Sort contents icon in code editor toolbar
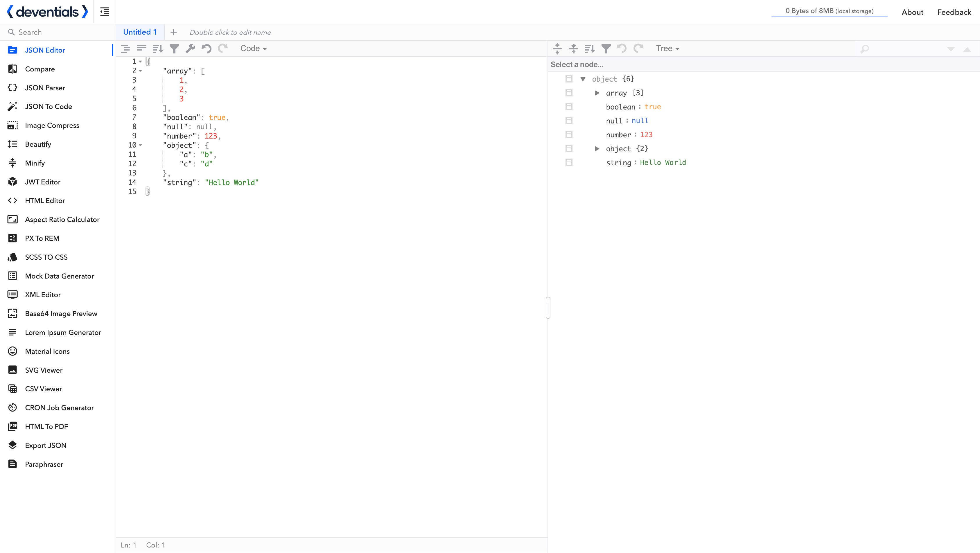 point(158,48)
